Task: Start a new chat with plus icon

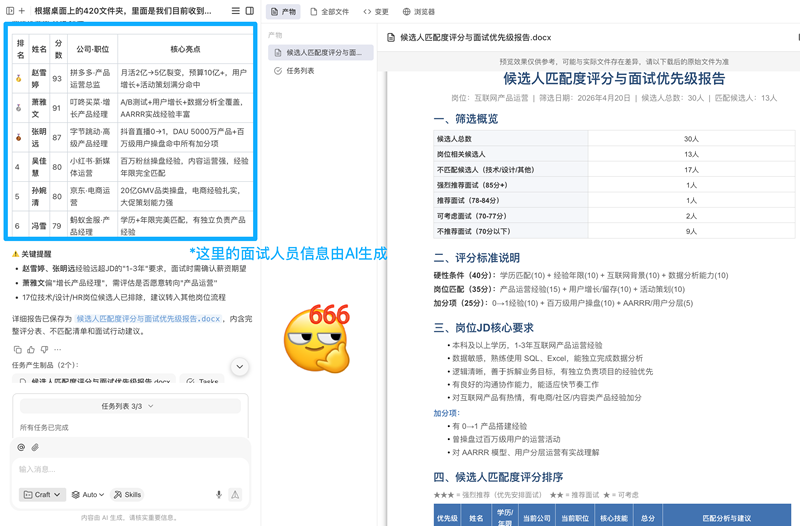Action: click(21, 11)
